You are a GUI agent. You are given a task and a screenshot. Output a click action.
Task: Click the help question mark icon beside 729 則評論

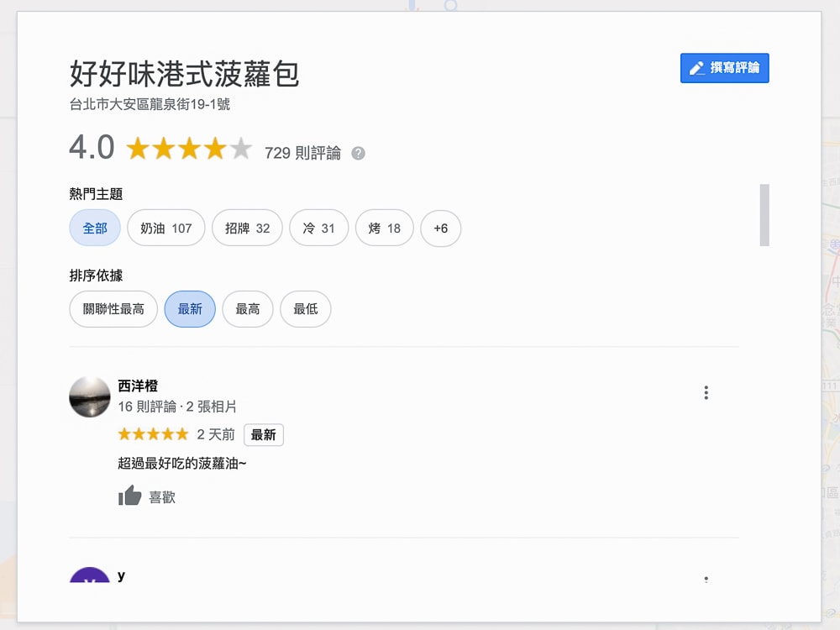358,153
